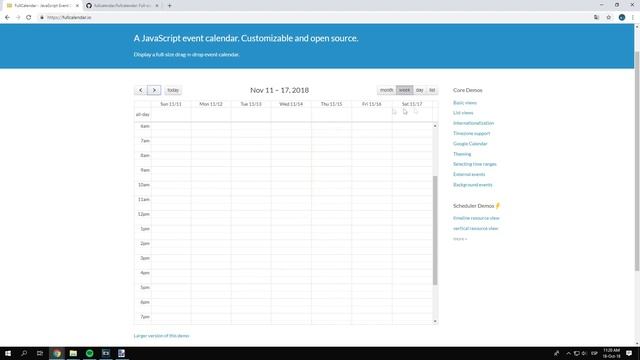This screenshot has width=640, height=360.
Task: Click the Sat 11/17 column header
Action: (412, 104)
